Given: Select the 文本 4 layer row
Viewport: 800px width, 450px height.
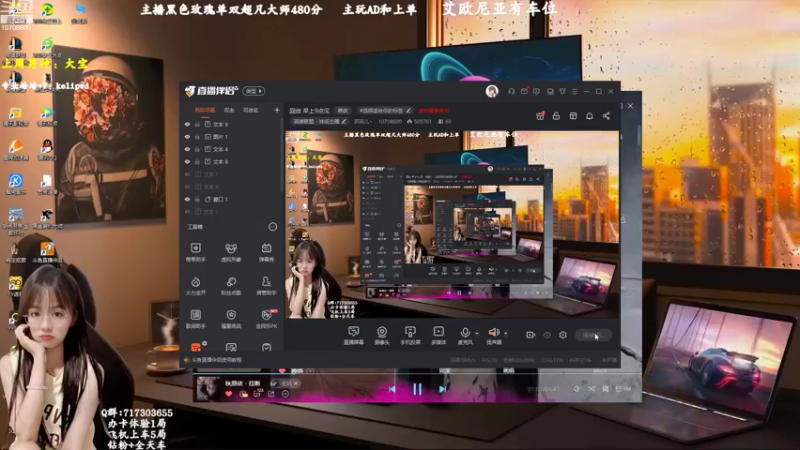Looking at the screenshot, I should pos(232,149).
